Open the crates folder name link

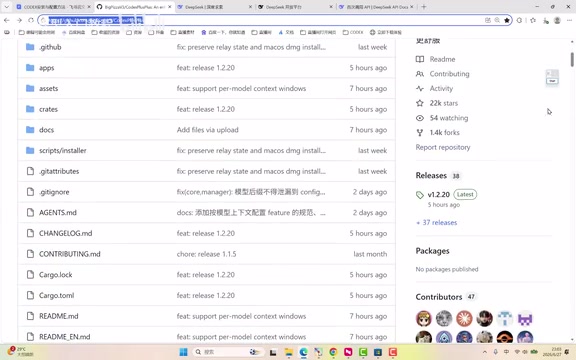48,109
